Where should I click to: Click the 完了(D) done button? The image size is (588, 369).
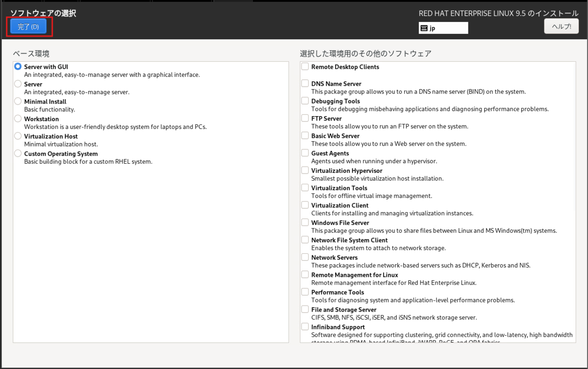pos(28,26)
